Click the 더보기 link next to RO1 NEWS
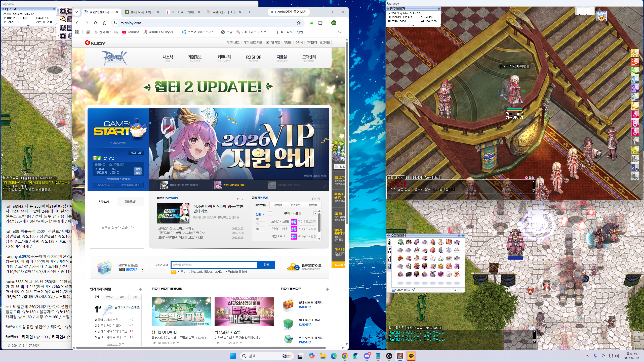Screen dimensions: 644x362 point(238,199)
